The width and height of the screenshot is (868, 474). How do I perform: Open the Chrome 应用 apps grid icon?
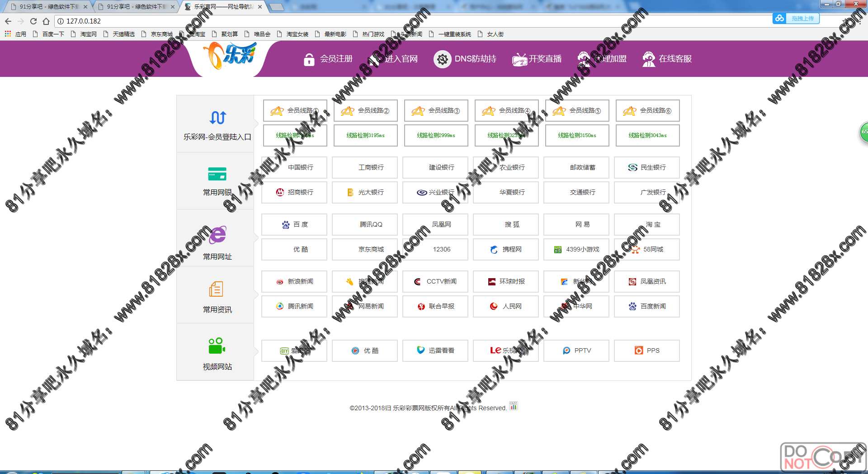8,34
